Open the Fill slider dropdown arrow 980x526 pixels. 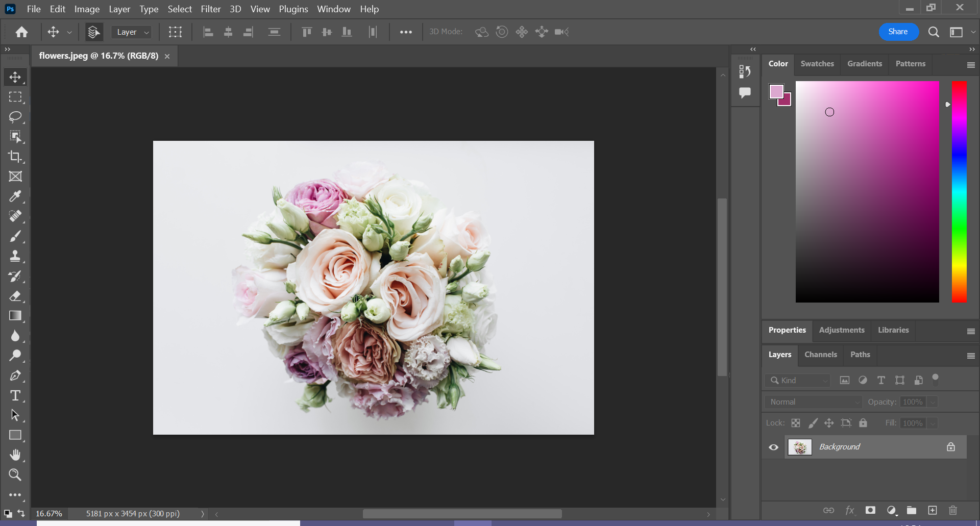[x=933, y=423]
